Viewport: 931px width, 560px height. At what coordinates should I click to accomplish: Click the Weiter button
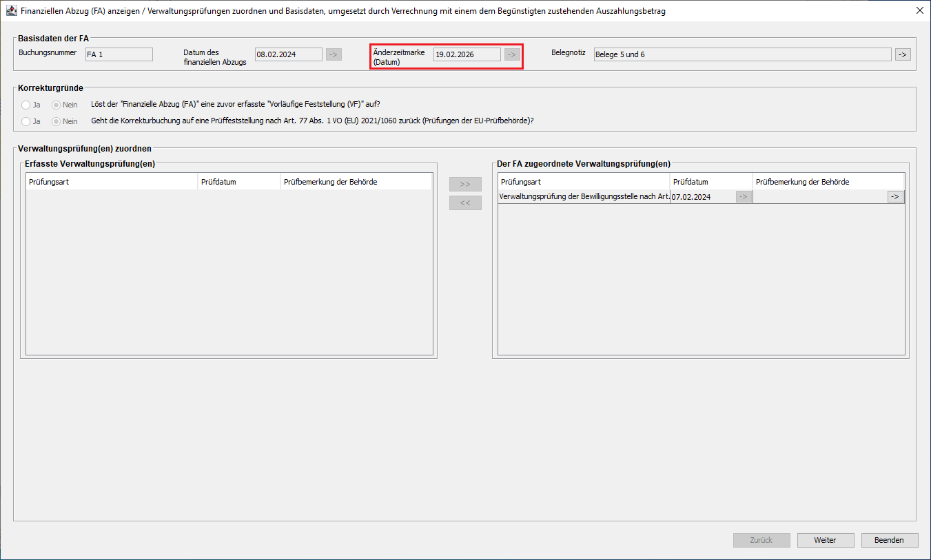coord(825,540)
